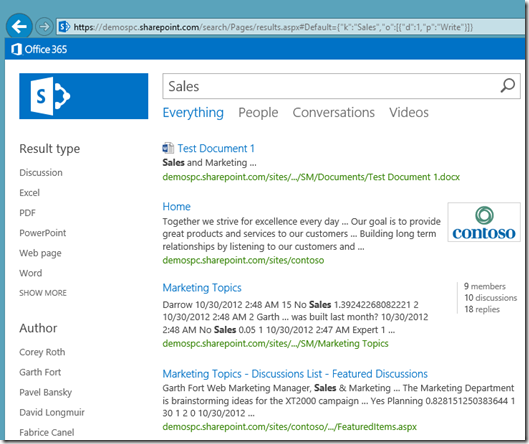Filter by author Fabrice Canel

tap(47, 432)
